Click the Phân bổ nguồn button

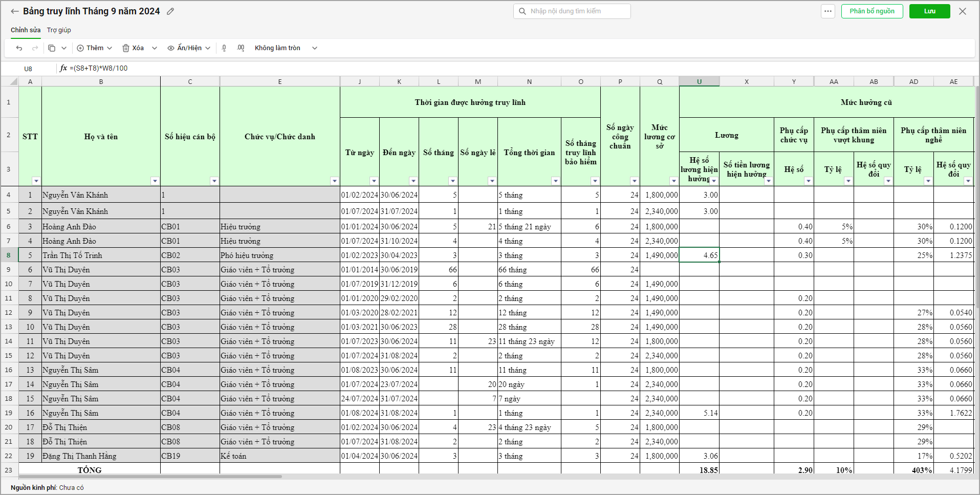(x=872, y=11)
